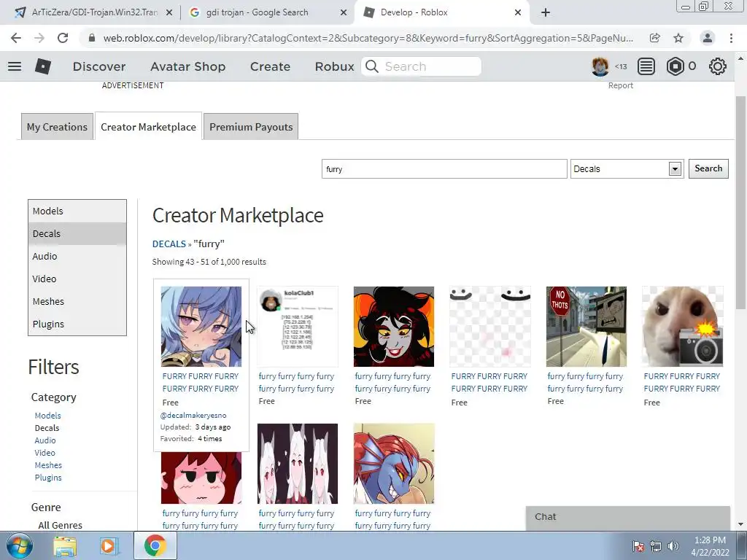Viewport: 747px width, 560px height.
Task: Click the Report ad link
Action: coord(621,85)
